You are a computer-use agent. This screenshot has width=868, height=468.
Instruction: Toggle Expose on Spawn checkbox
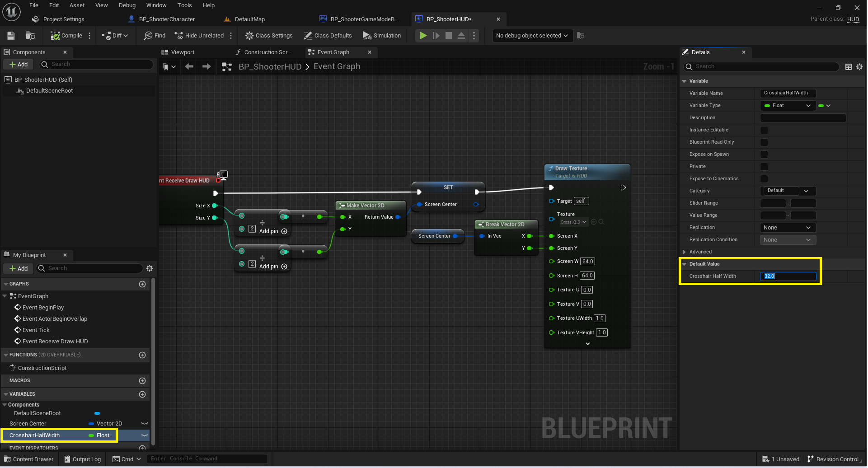[x=764, y=154]
